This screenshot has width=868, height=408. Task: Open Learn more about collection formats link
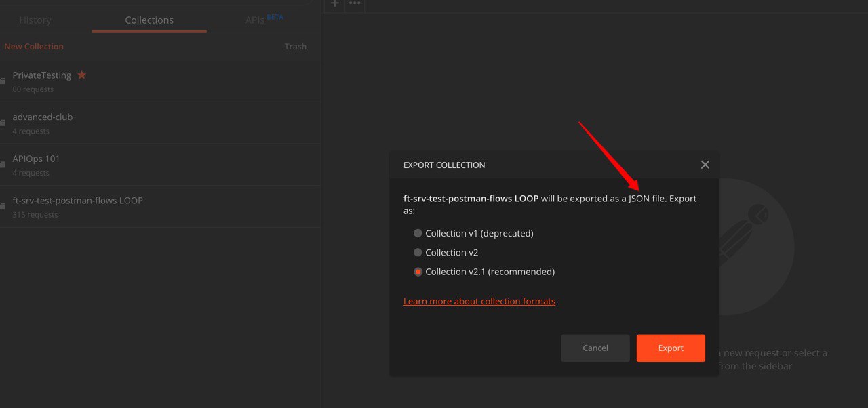pos(479,301)
